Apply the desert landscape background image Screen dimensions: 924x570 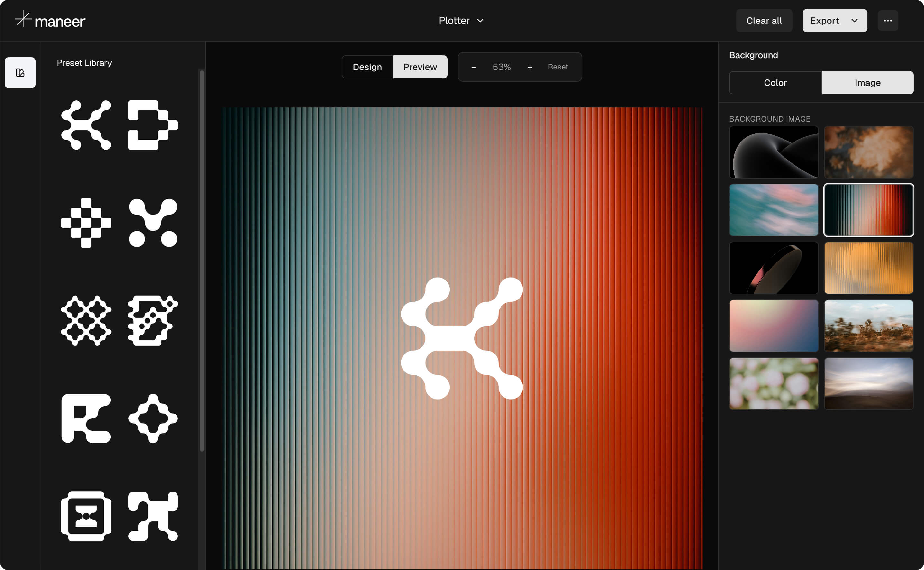869,325
